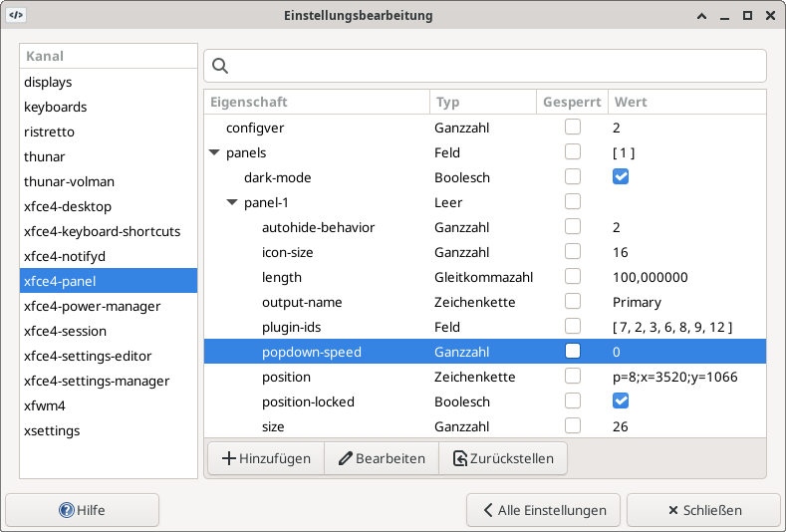Open the thunar channel
Image resolution: width=786 pixels, height=532 pixels.
(46, 156)
